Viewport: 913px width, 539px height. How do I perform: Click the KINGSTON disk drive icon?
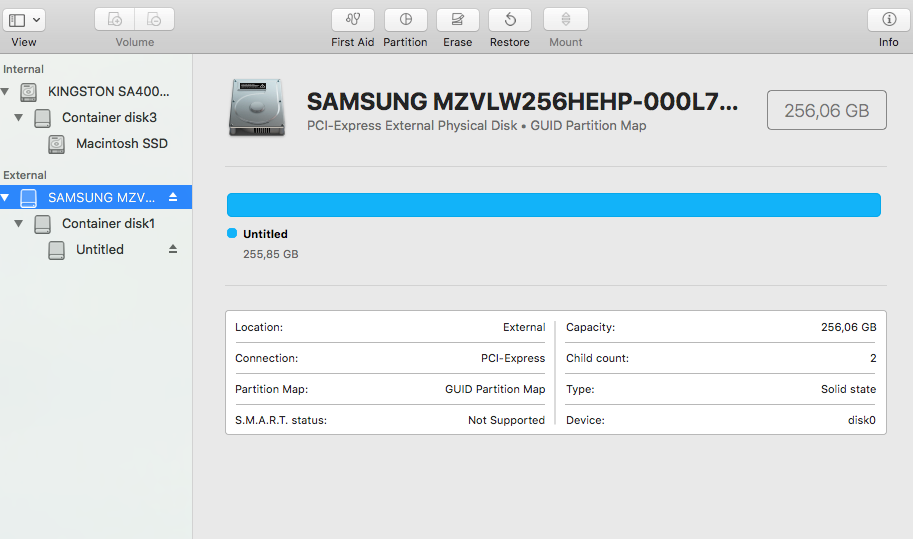point(29,92)
